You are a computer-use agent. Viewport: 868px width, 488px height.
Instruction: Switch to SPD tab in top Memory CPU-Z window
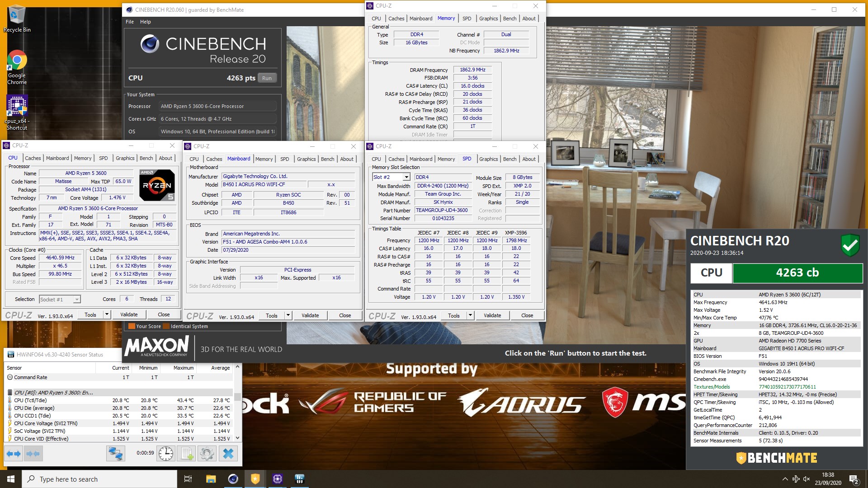(467, 19)
